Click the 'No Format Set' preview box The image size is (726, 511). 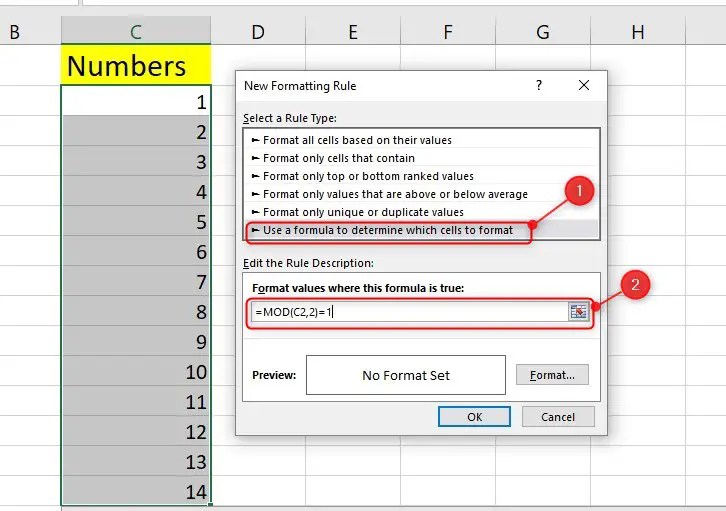click(x=406, y=375)
